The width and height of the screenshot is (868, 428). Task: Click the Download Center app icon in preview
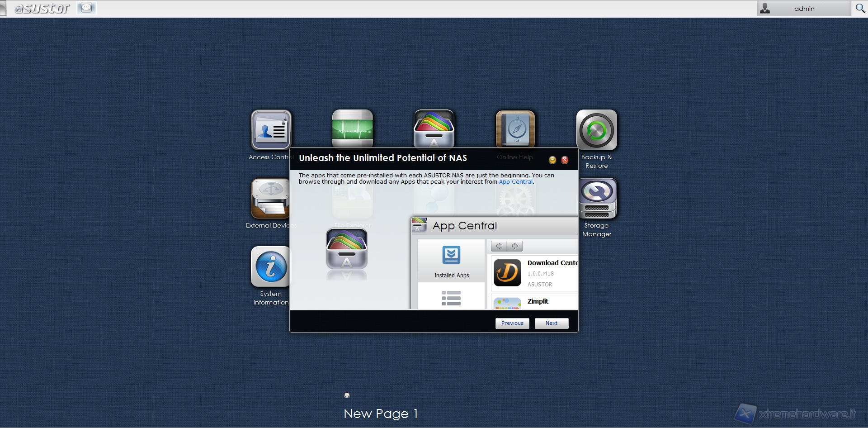tap(507, 273)
